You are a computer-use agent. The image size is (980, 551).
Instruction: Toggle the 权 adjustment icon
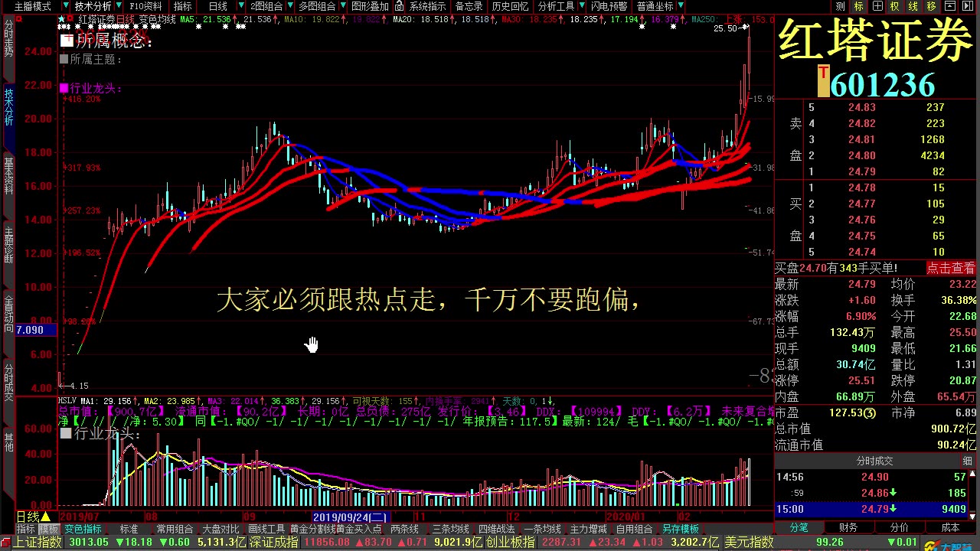pyautogui.click(x=894, y=6)
